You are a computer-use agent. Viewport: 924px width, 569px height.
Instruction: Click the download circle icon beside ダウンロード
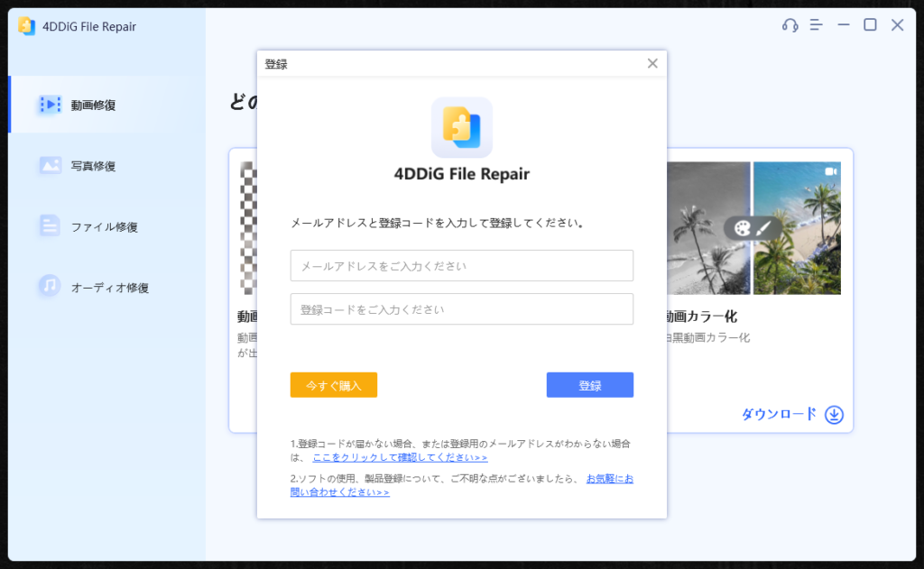tap(835, 415)
